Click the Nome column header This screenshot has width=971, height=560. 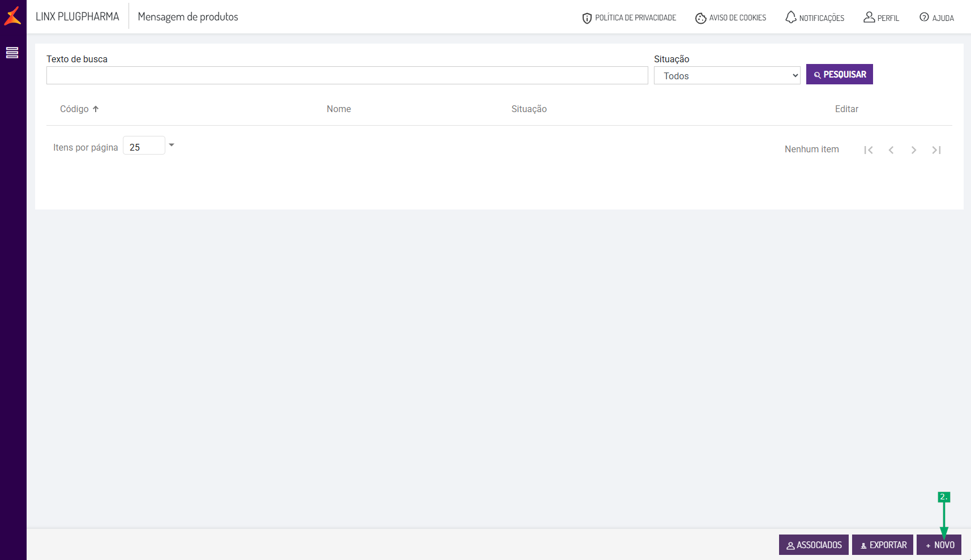339,109
